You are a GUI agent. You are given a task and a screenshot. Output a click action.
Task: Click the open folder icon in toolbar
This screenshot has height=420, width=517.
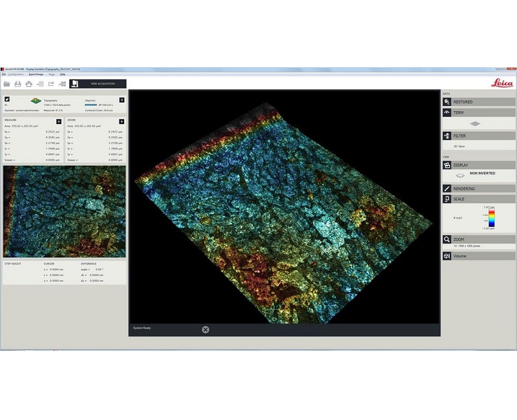click(6, 84)
